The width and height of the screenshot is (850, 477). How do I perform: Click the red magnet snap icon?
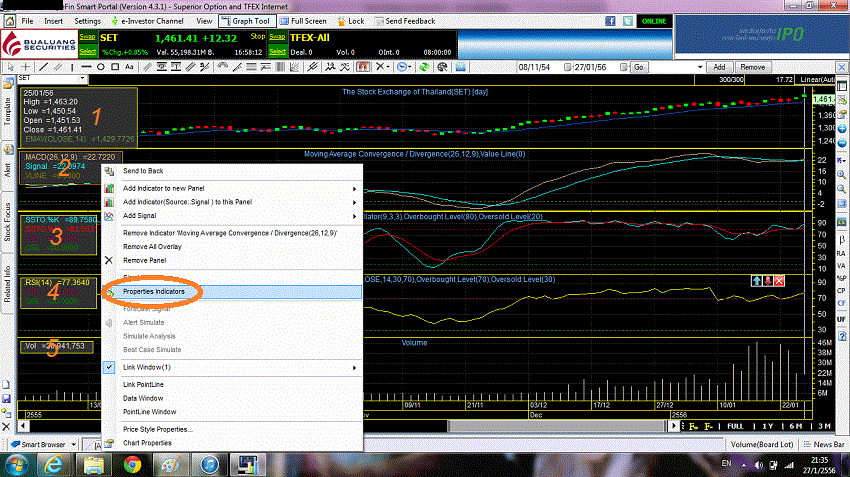[363, 67]
